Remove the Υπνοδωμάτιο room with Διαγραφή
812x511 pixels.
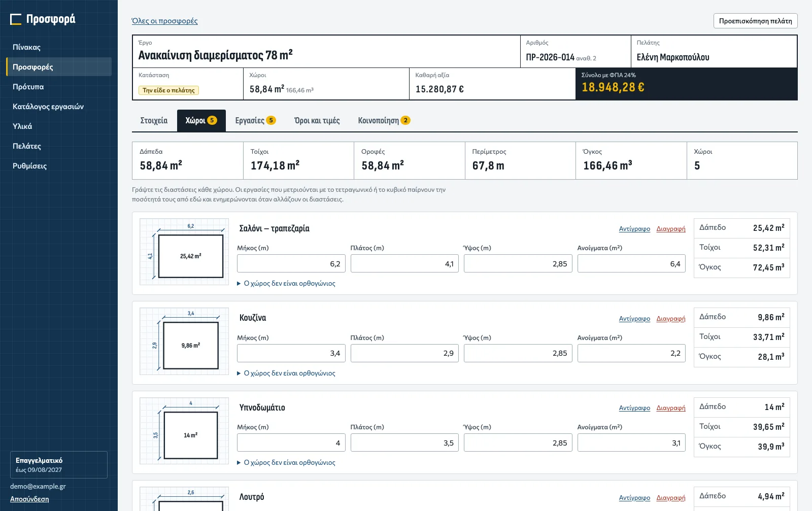[671, 408]
